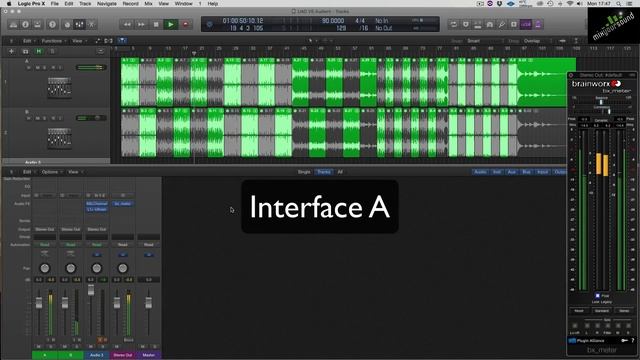Click the Fast Forward transport button
The width and height of the screenshot is (640, 360).
pos(141,24)
